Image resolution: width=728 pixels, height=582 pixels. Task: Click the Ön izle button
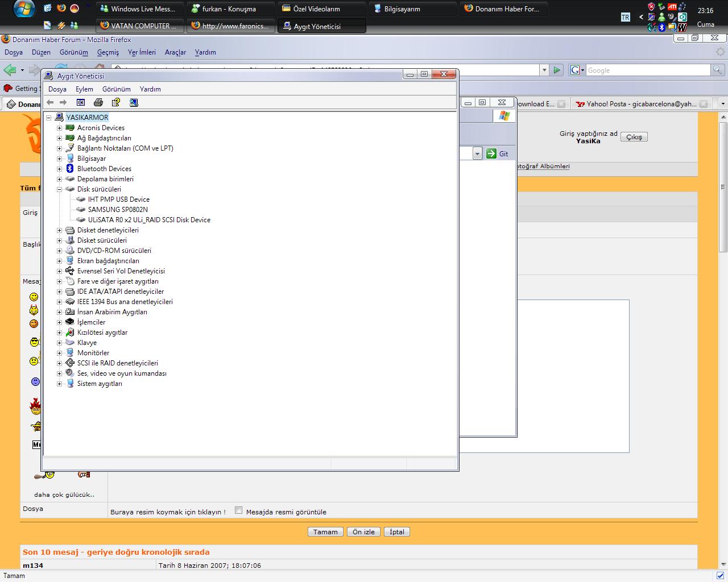click(x=363, y=532)
